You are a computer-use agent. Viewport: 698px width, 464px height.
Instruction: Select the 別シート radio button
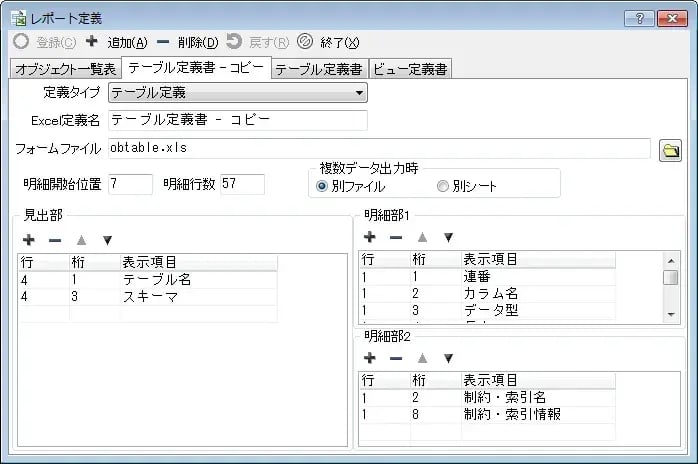442,186
